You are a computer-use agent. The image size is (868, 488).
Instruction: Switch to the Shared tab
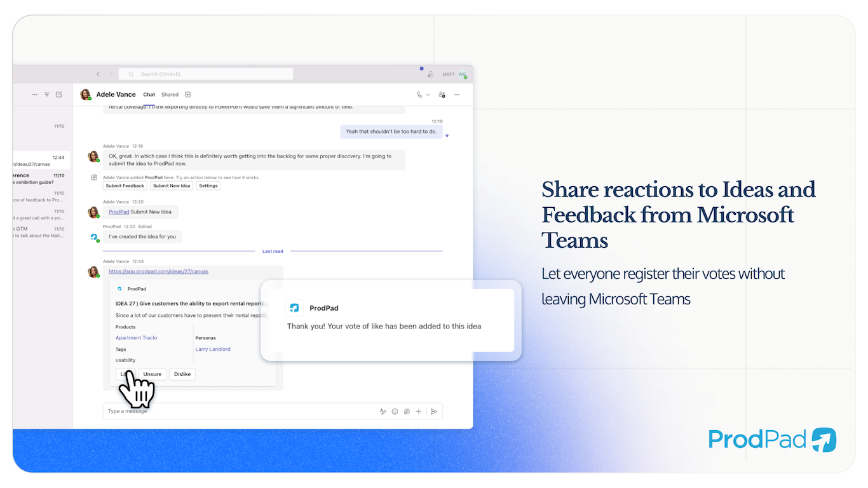[170, 95]
